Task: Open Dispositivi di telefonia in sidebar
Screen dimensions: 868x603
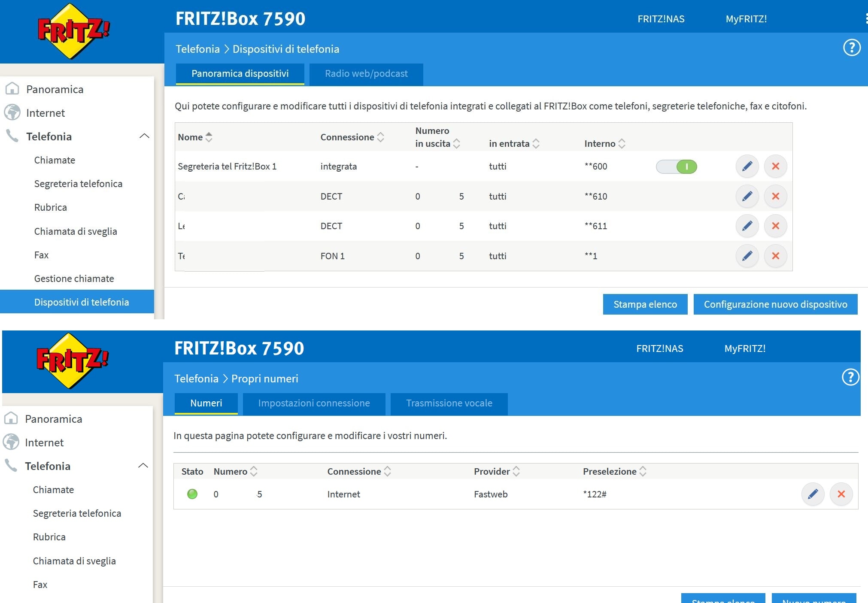Action: coord(77,302)
